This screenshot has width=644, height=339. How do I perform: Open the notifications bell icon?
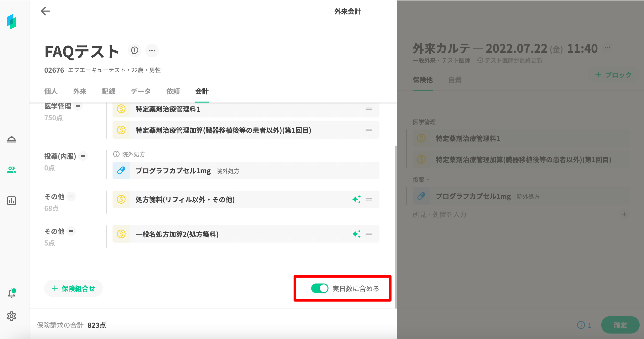tap(12, 293)
